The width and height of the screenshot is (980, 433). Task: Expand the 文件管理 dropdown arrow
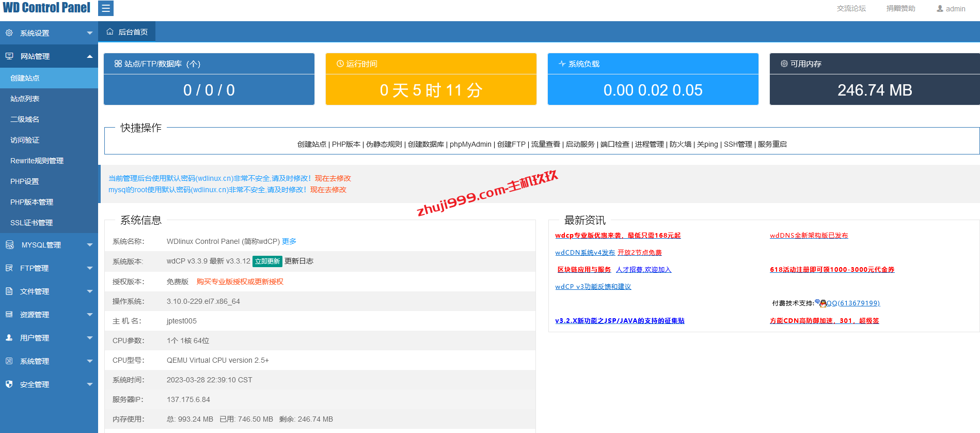[x=90, y=291]
